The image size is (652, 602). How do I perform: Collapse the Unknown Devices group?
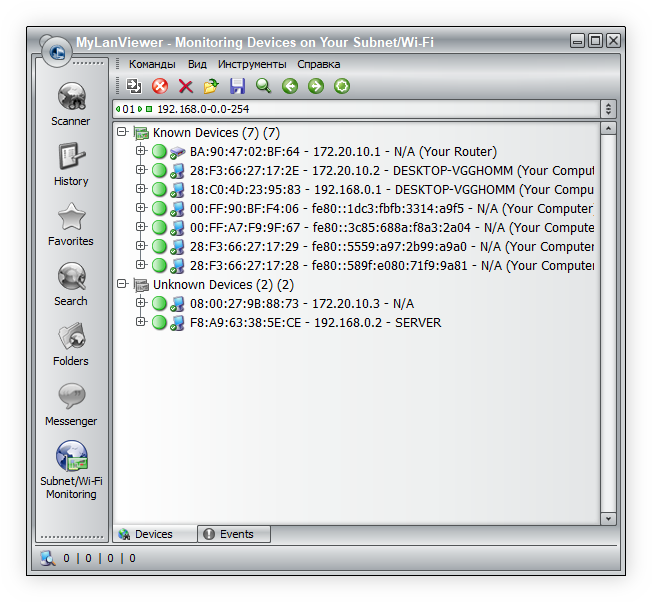point(122,284)
